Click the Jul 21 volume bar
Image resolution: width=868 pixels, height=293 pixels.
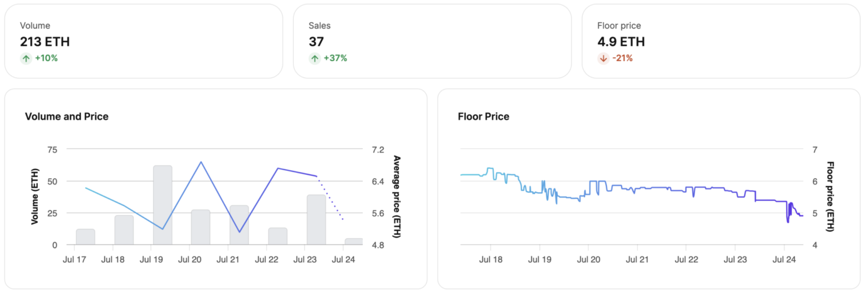pyautogui.click(x=239, y=225)
